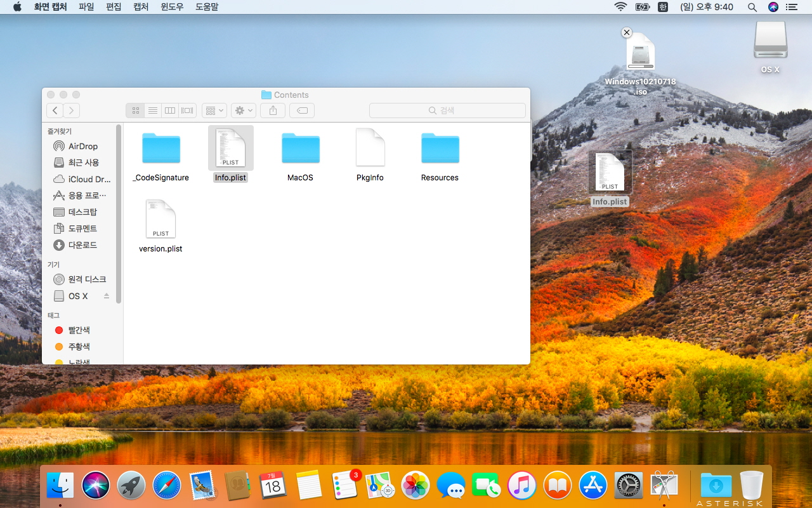Open Spotlight search
Screen dimensions: 812x508
coord(752,7)
